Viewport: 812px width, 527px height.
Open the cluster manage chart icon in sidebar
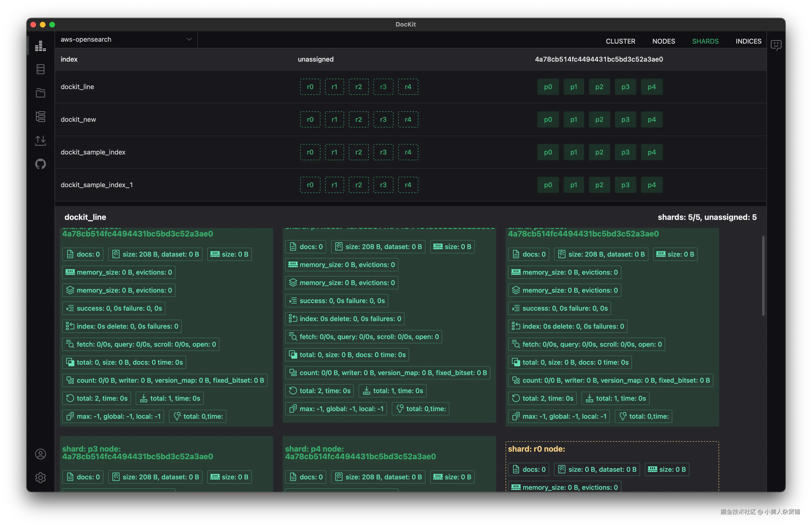coord(40,46)
